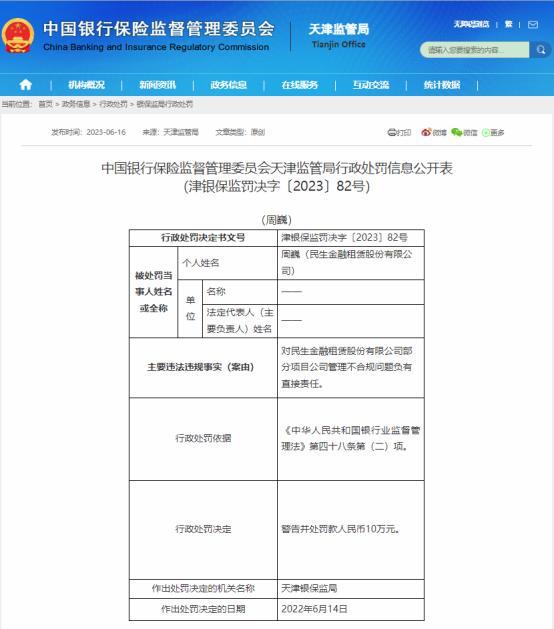Open the 互动交流 menu
This screenshot has height=629, width=554.
click(371, 85)
